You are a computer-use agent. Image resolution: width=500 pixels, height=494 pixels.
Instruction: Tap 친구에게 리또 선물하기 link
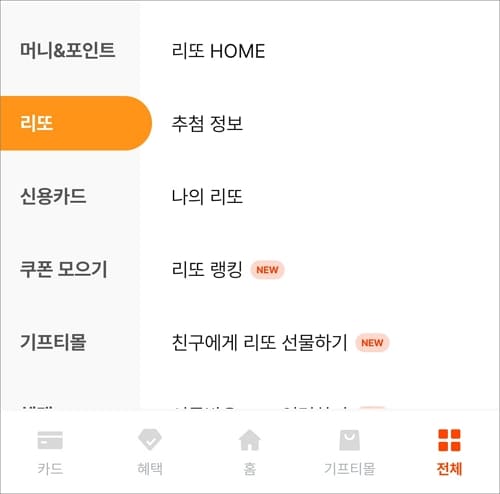tap(259, 342)
